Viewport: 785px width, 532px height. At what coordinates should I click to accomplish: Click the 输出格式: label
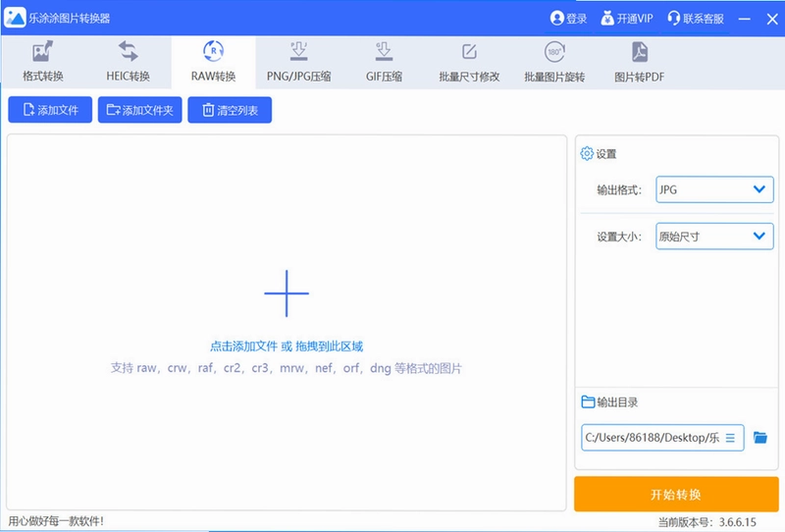(619, 189)
